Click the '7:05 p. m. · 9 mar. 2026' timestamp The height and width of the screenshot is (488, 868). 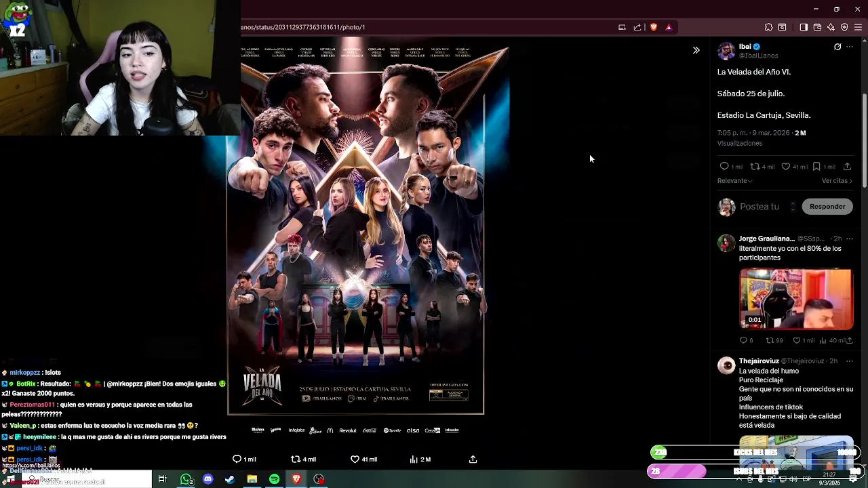[753, 133]
